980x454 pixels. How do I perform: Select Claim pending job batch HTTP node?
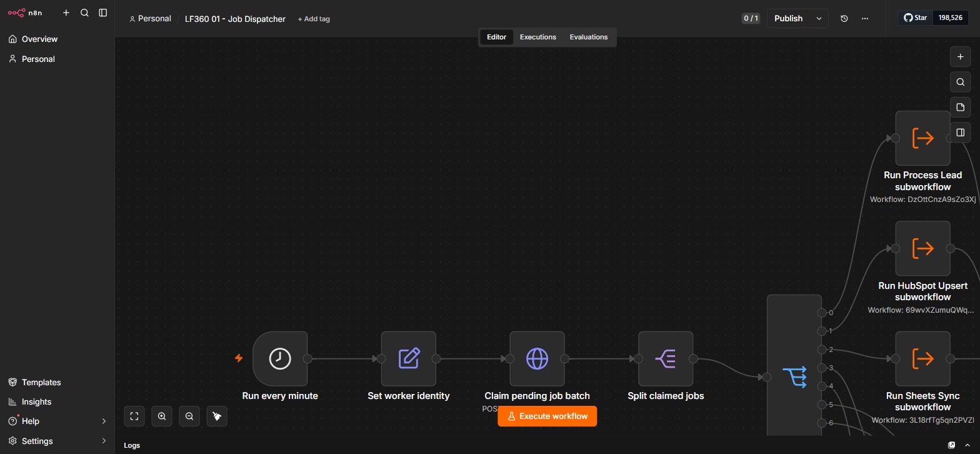tap(537, 359)
